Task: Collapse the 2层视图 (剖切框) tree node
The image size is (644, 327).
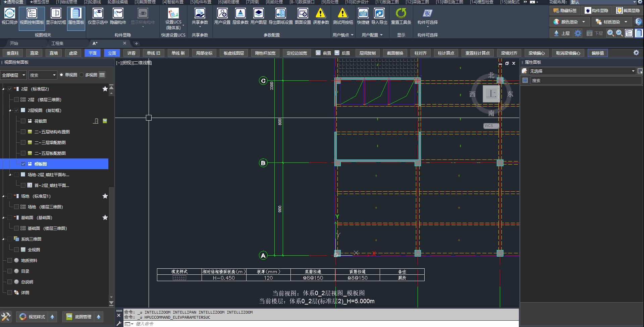Action: 10,111
